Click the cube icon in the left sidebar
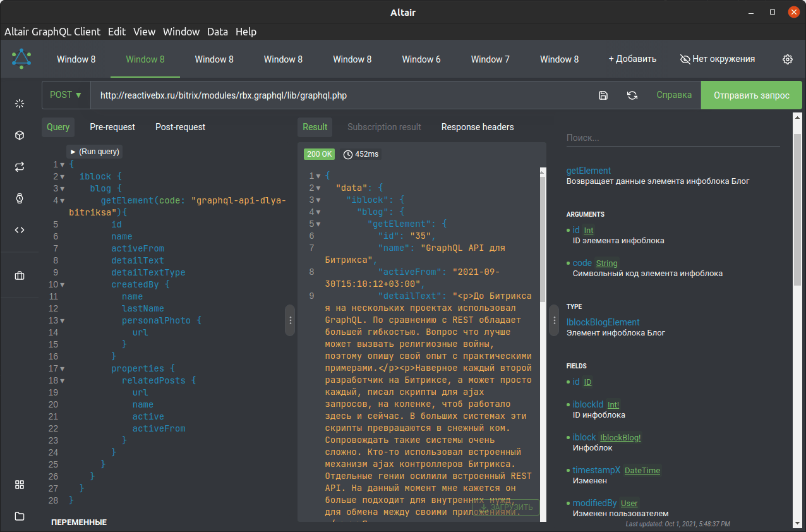 [20, 135]
